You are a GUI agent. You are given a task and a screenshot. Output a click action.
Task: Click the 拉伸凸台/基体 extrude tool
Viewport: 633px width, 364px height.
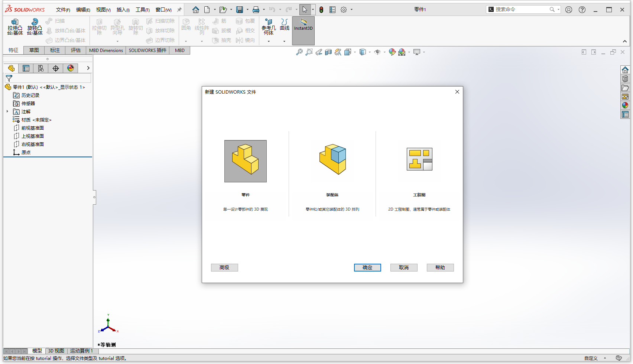pos(15,27)
